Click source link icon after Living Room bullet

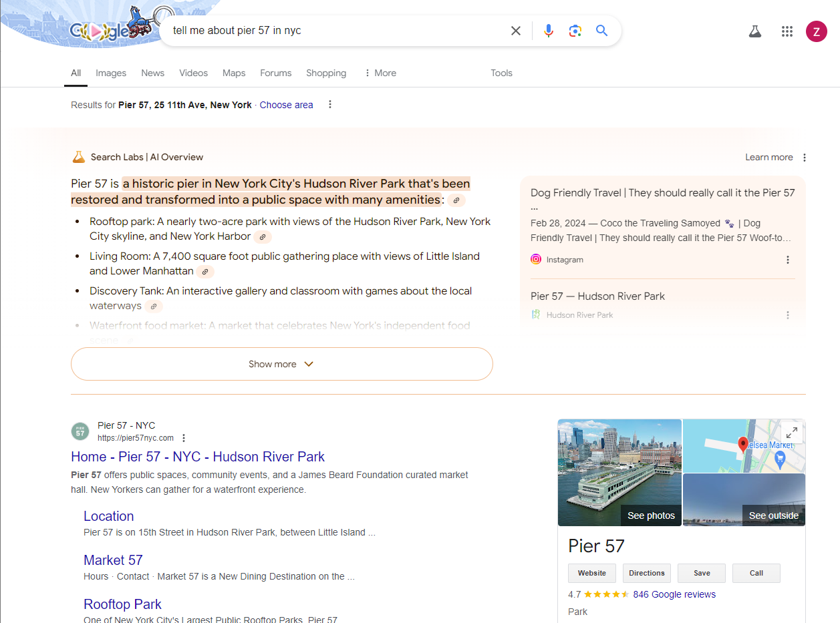coord(205,272)
